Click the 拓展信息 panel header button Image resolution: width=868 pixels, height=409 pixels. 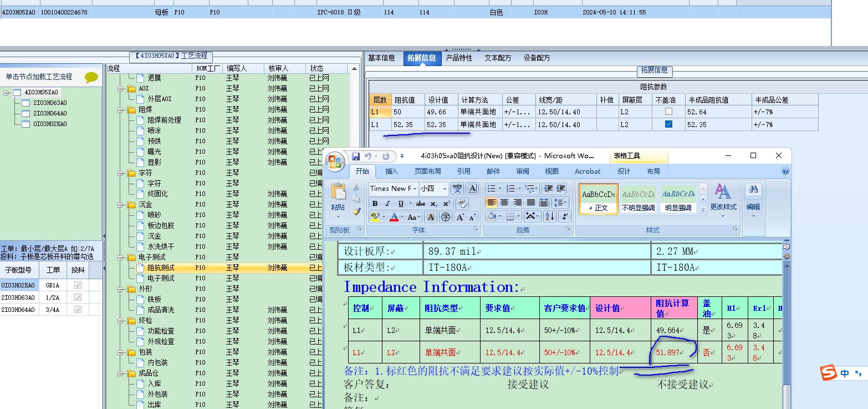tap(655, 70)
